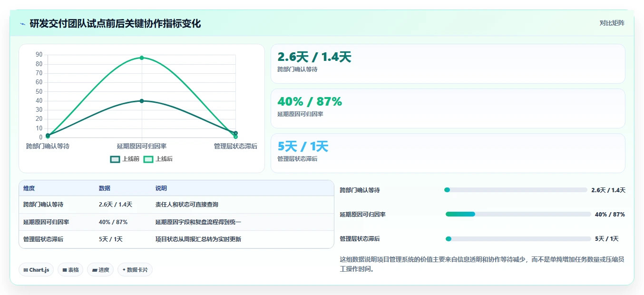Click the 数据卡片 tag chip
Screen dimensions: 644x295
(x=135, y=270)
